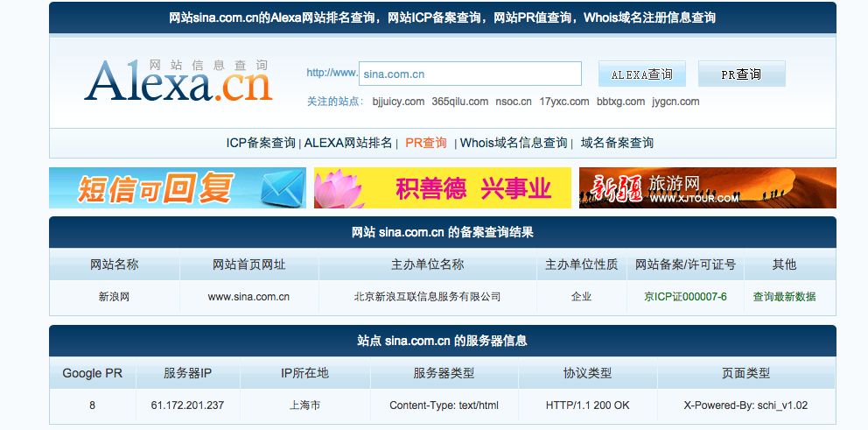Click the IP所在地 column header
Viewport: 868px width, 430px height.
(305, 373)
